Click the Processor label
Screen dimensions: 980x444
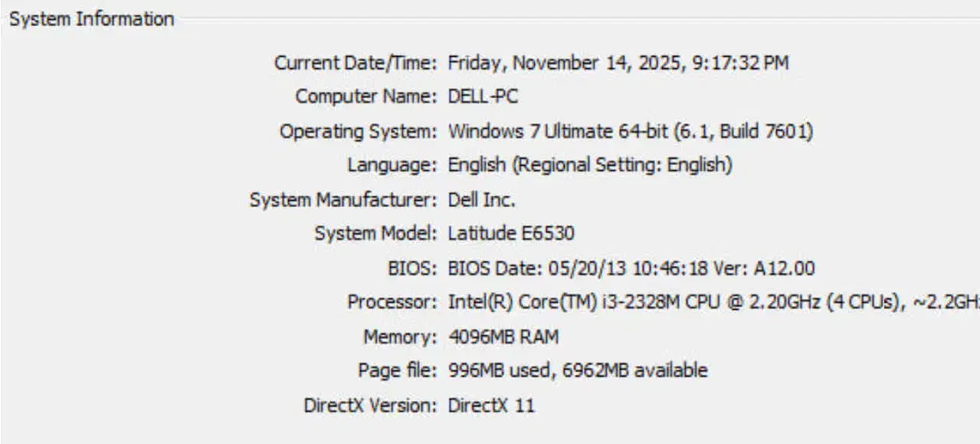[392, 303]
